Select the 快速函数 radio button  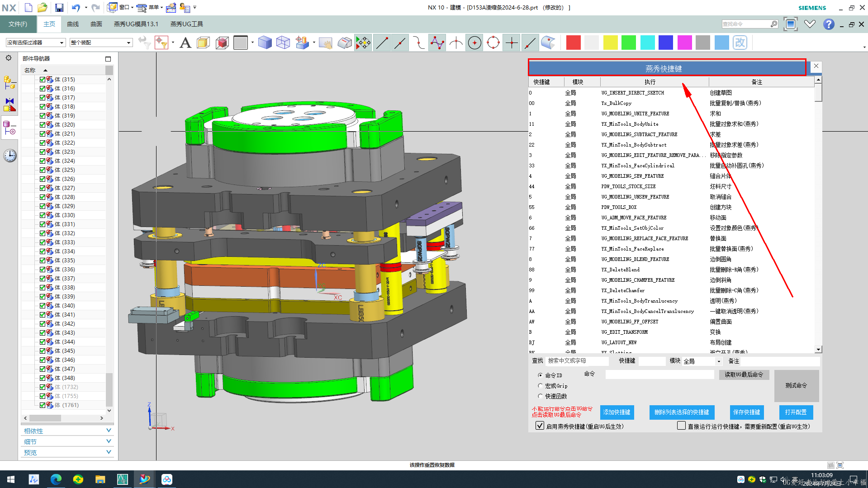tap(540, 396)
